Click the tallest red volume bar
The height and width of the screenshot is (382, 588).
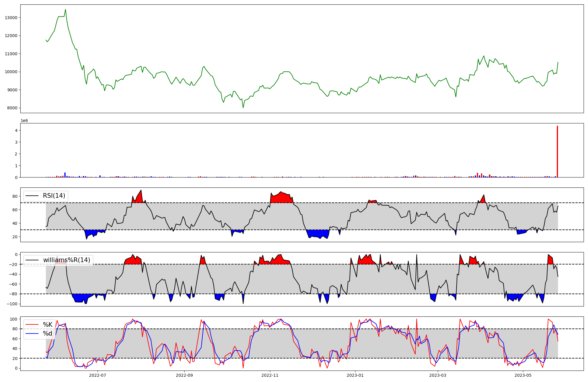click(557, 151)
